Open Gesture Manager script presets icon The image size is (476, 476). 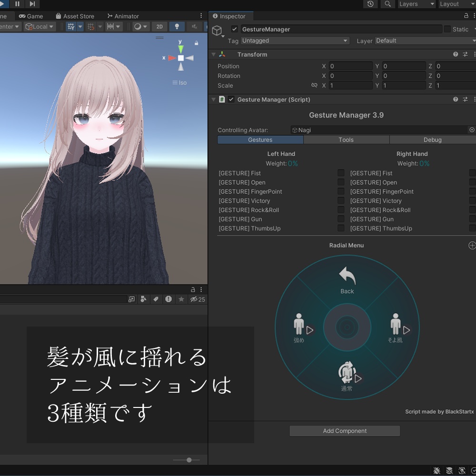pyautogui.click(x=465, y=99)
